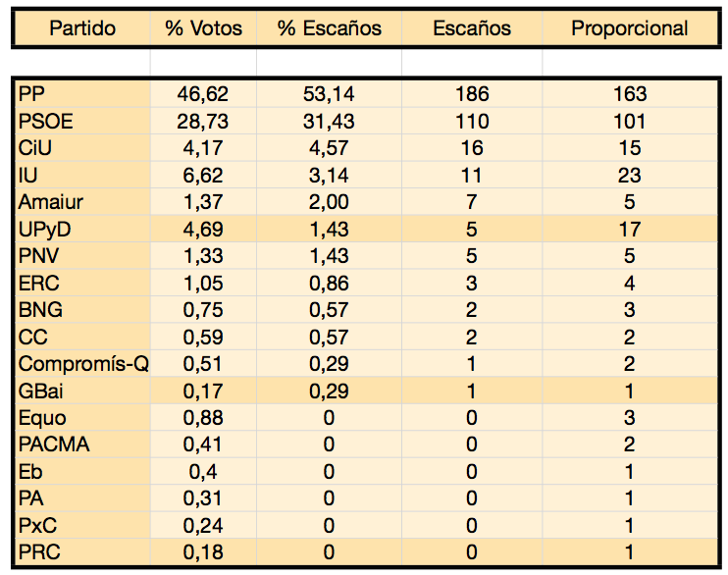The height and width of the screenshot is (575, 728).
Task: Select the Equo party cell
Action: (x=82, y=418)
